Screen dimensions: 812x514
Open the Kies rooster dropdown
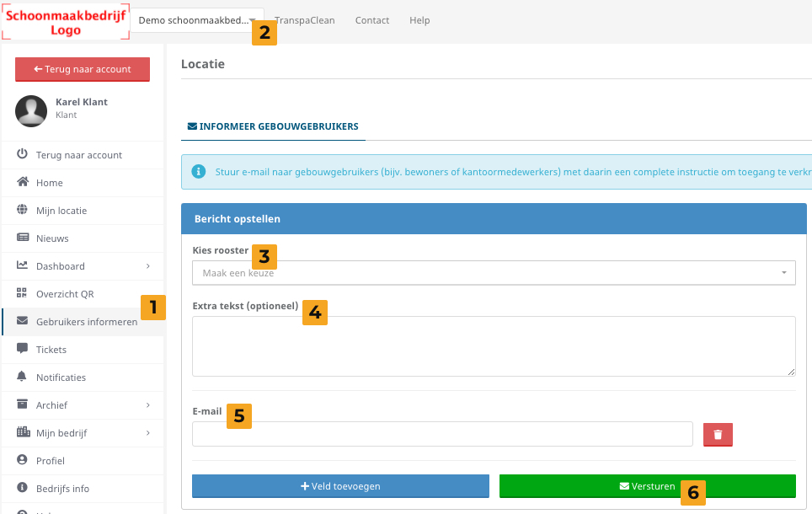coord(493,273)
